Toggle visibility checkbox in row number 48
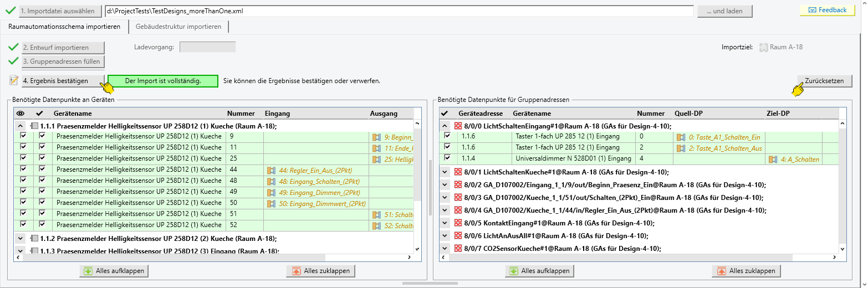 click(x=23, y=180)
